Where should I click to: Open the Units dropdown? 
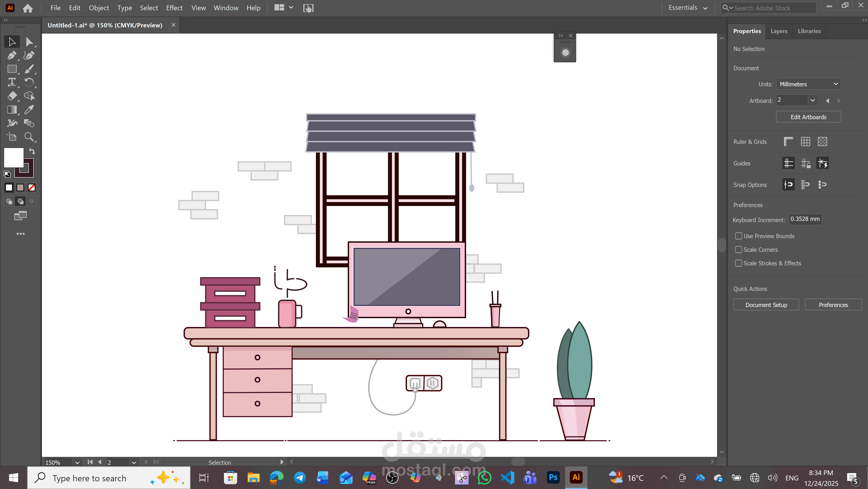[808, 84]
